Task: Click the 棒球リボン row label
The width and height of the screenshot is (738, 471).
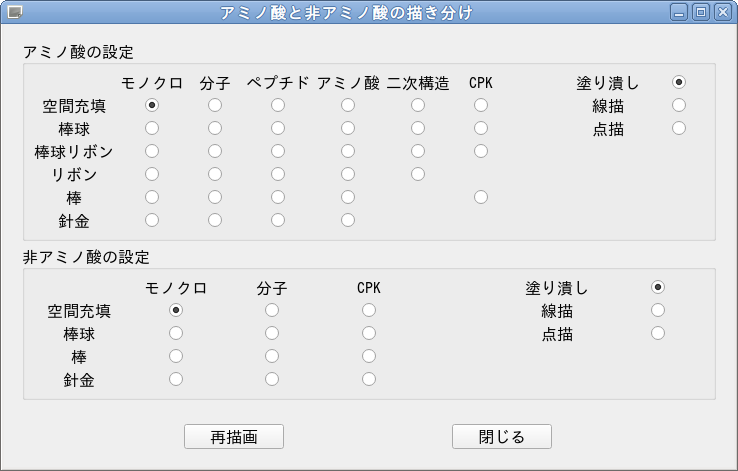Action: (74, 152)
